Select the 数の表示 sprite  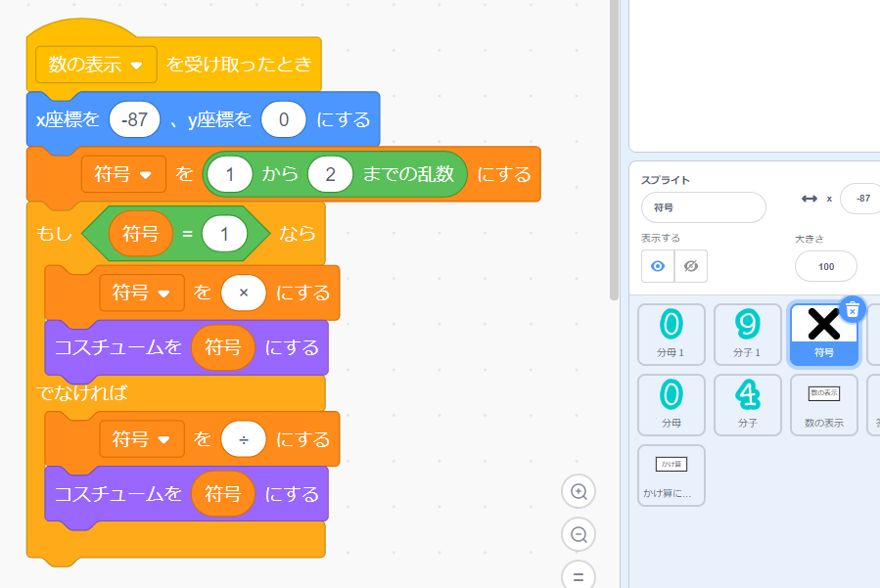[823, 404]
